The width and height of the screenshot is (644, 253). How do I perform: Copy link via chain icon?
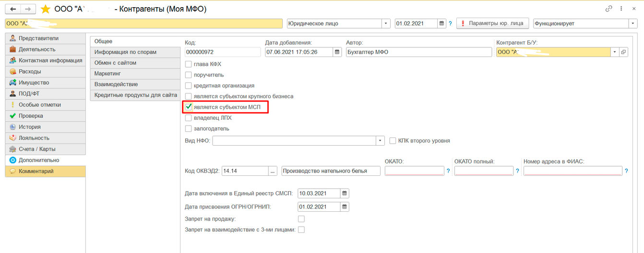[609, 9]
